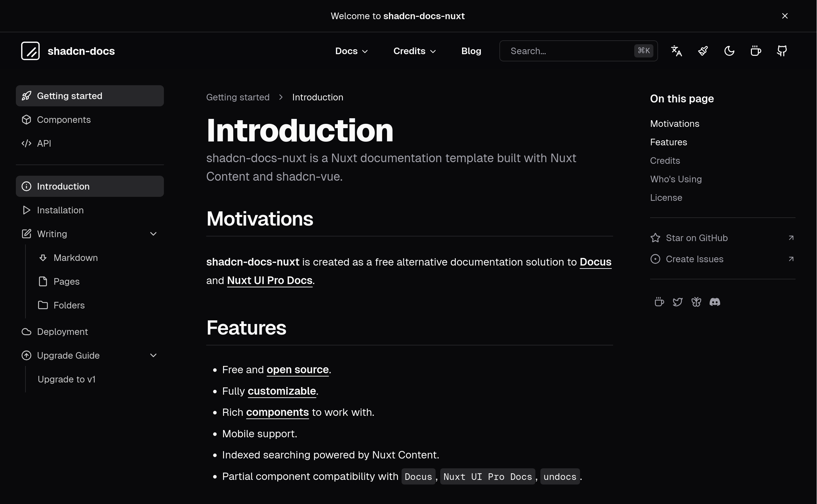Select the API section in sidebar

pos(44,143)
